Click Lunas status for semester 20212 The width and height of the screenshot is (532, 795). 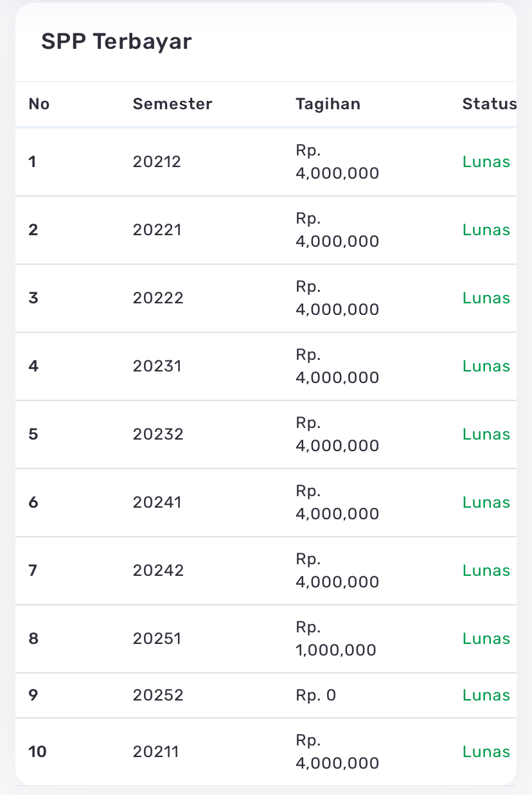486,162
